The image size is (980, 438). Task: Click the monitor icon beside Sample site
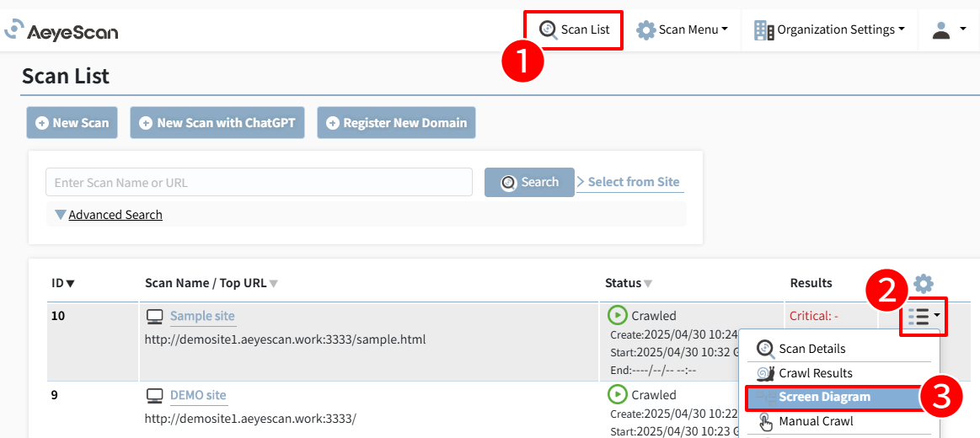[x=154, y=316]
